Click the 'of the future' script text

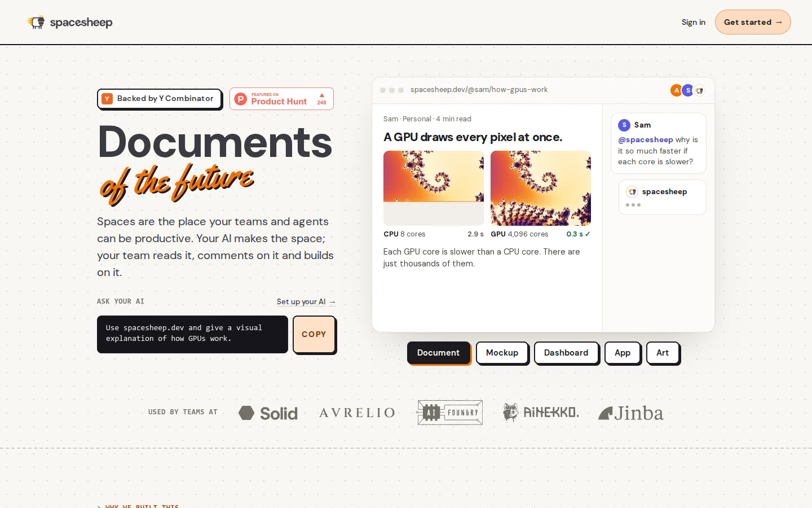click(x=177, y=183)
